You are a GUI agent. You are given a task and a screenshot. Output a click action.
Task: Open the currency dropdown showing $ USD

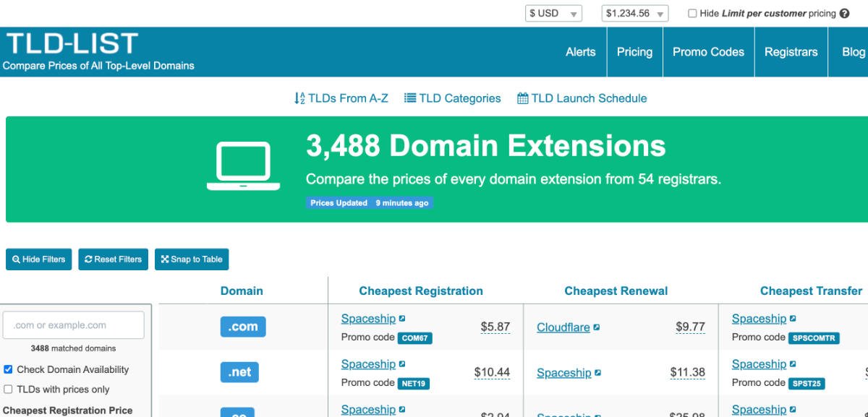[553, 13]
